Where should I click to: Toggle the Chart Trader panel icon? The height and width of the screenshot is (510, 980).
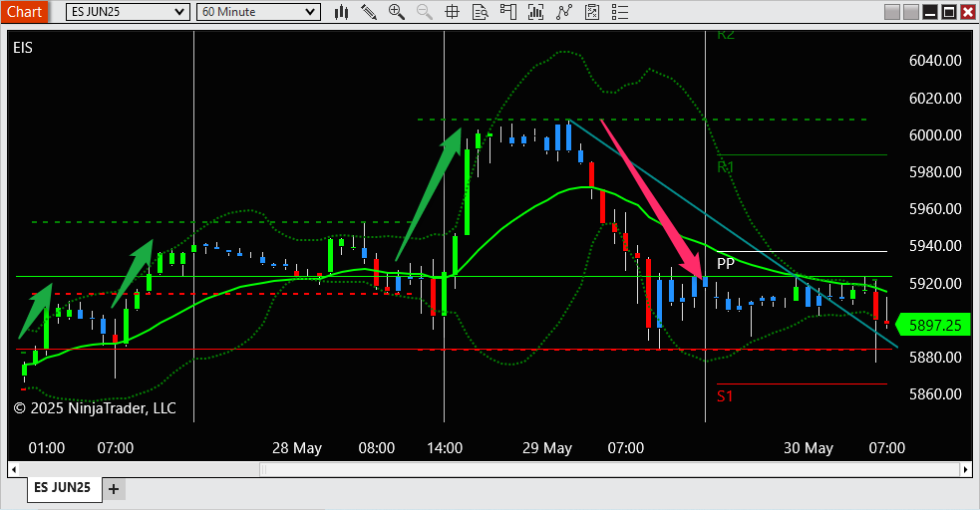(x=508, y=12)
